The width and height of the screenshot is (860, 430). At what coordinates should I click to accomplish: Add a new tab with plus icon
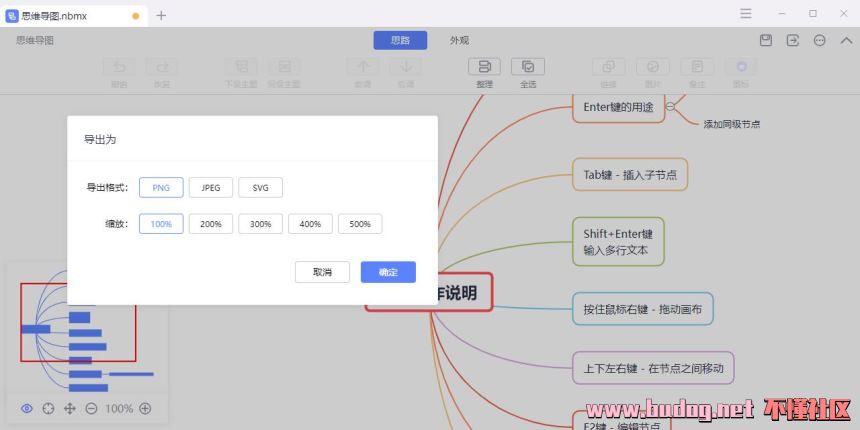tap(161, 15)
